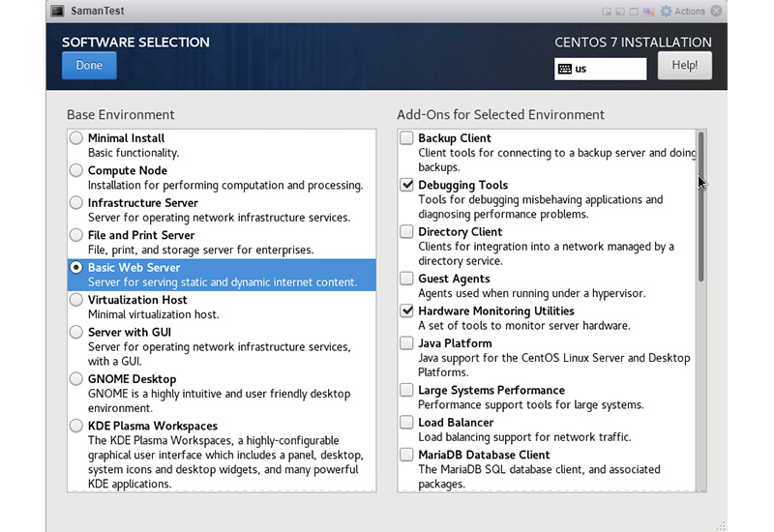Click the US flag language icon
Viewport: 774px width, 532px height.
(649, 11)
